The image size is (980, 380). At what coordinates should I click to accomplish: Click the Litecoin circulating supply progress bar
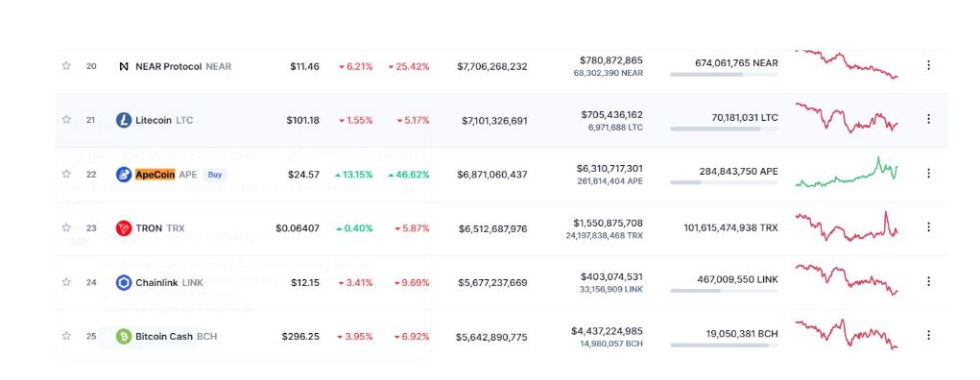tap(724, 129)
